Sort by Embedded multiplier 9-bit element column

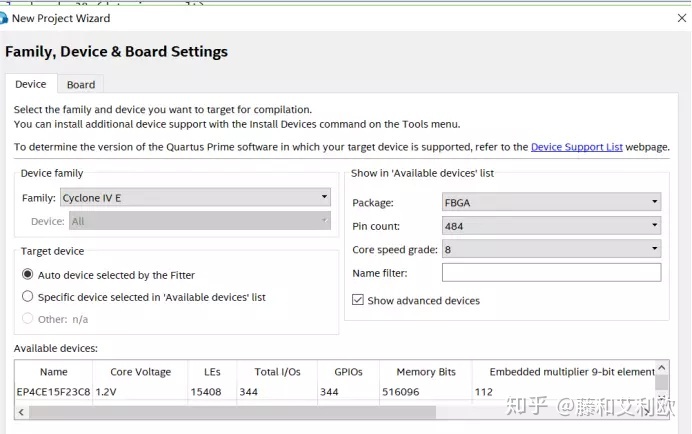[x=564, y=372]
